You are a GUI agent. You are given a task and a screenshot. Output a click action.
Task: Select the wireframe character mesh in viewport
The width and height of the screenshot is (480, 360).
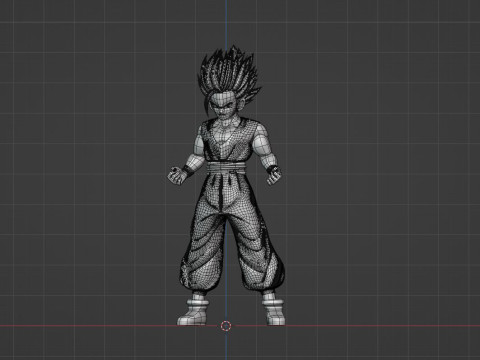click(x=226, y=186)
